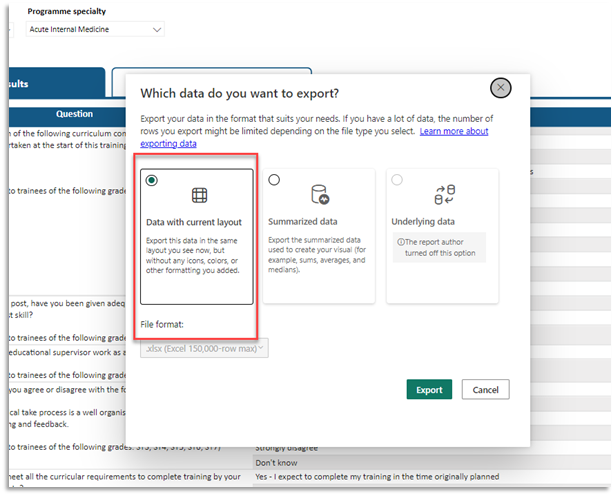Click the Summarized data heading
Screen dimensions: 614x496
(302, 222)
